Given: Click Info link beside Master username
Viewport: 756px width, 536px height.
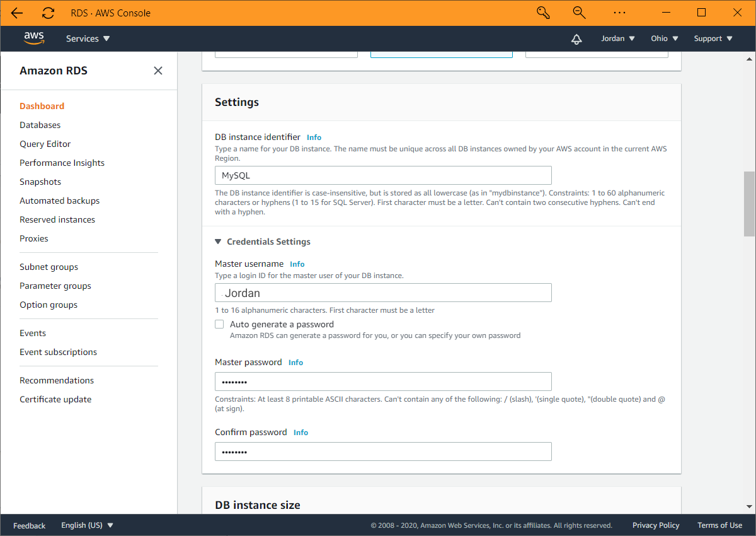Looking at the screenshot, I should coord(297,264).
